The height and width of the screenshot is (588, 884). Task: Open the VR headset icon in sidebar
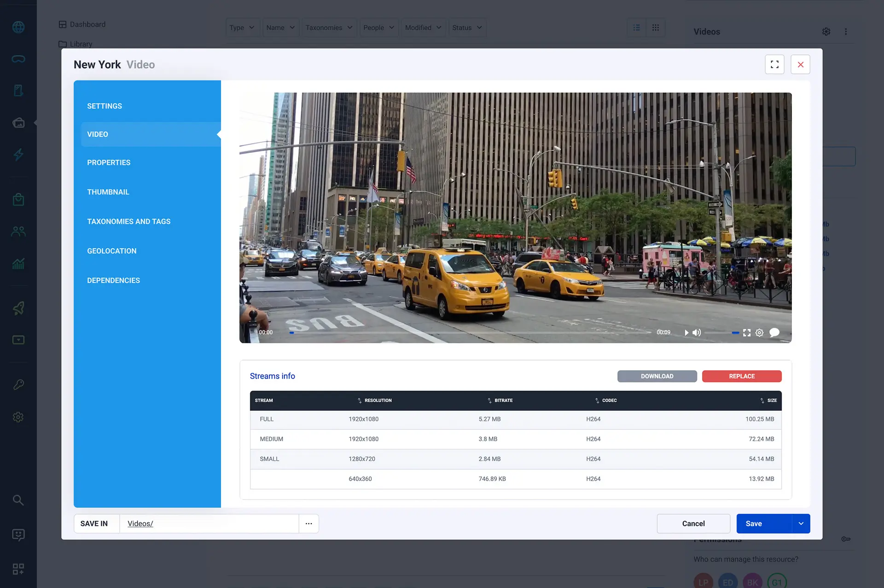click(x=18, y=59)
